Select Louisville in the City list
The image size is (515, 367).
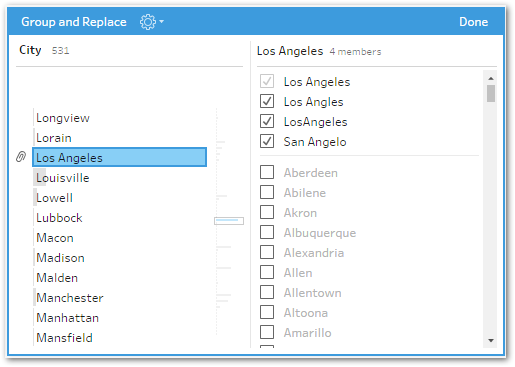pyautogui.click(x=119, y=178)
